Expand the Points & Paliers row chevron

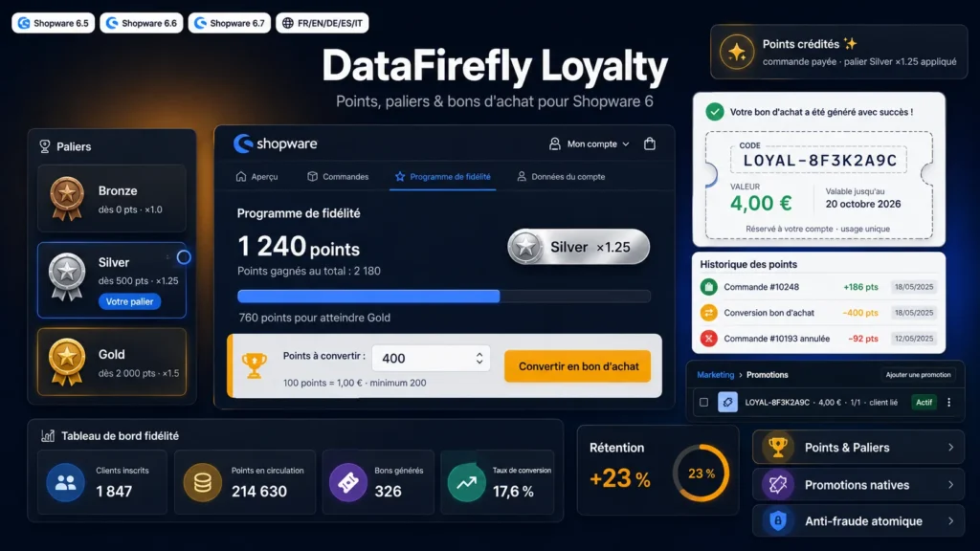pos(950,448)
